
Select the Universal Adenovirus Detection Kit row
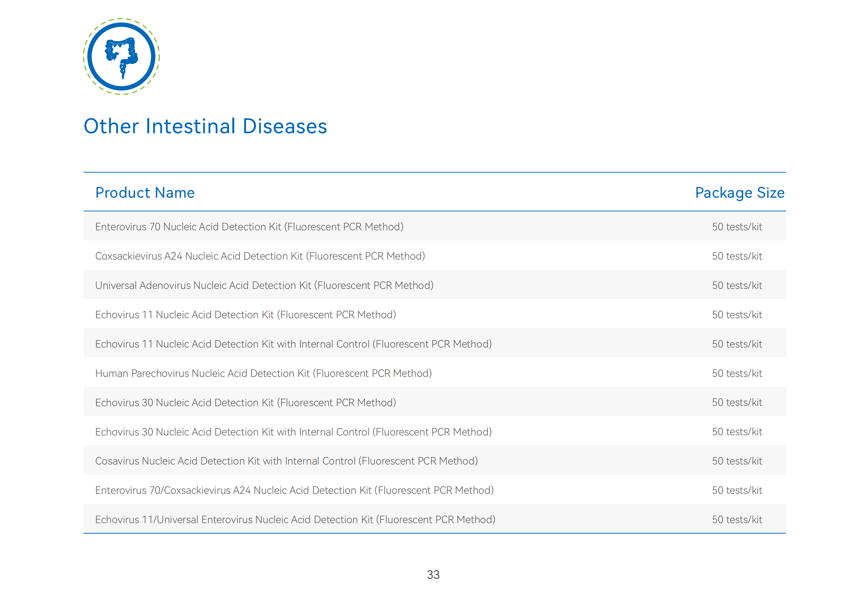434,285
